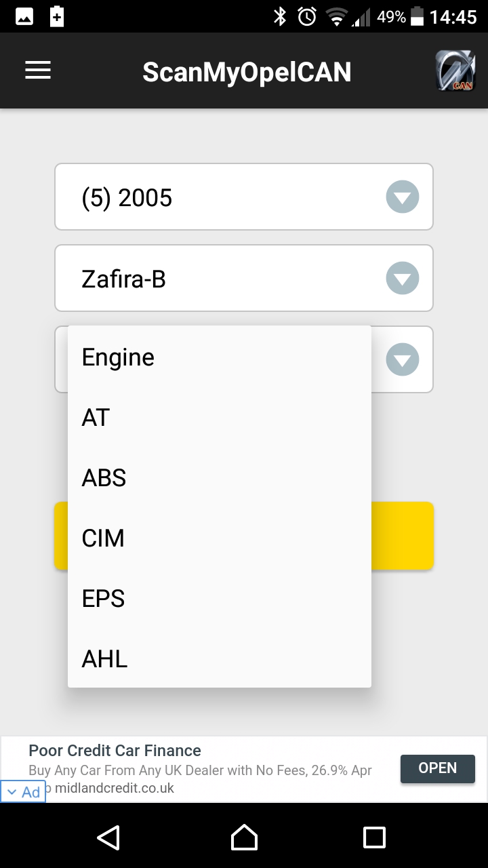
Task: Select AHL module entry
Action: [x=104, y=659]
